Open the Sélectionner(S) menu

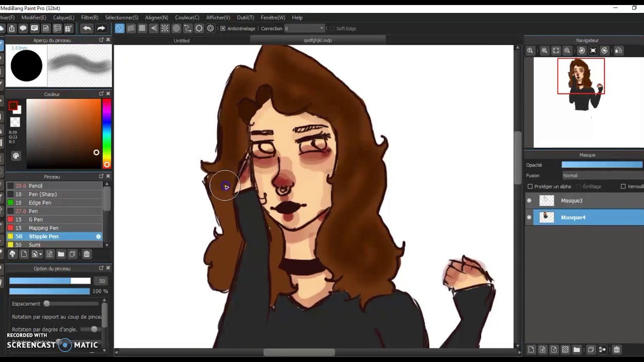click(x=122, y=18)
